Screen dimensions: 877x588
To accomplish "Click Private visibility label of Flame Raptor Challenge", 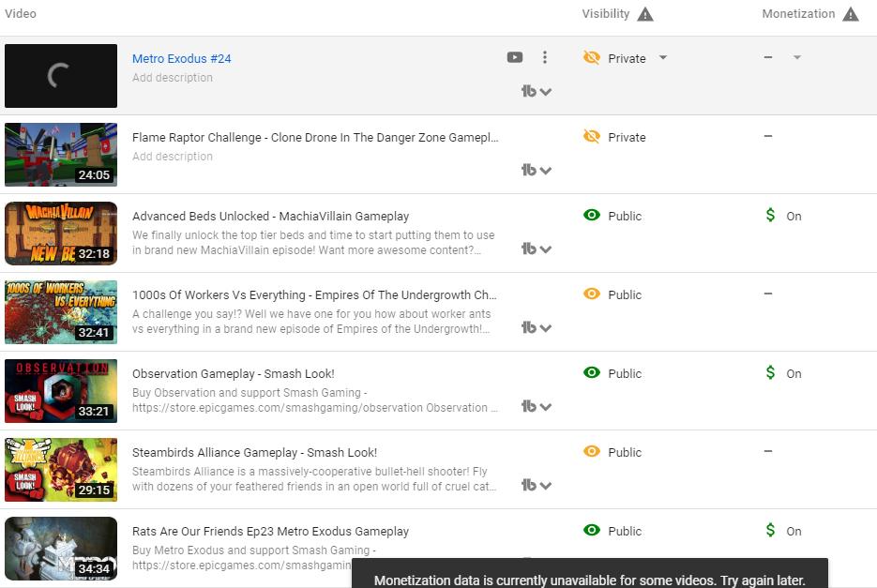I will point(627,138).
